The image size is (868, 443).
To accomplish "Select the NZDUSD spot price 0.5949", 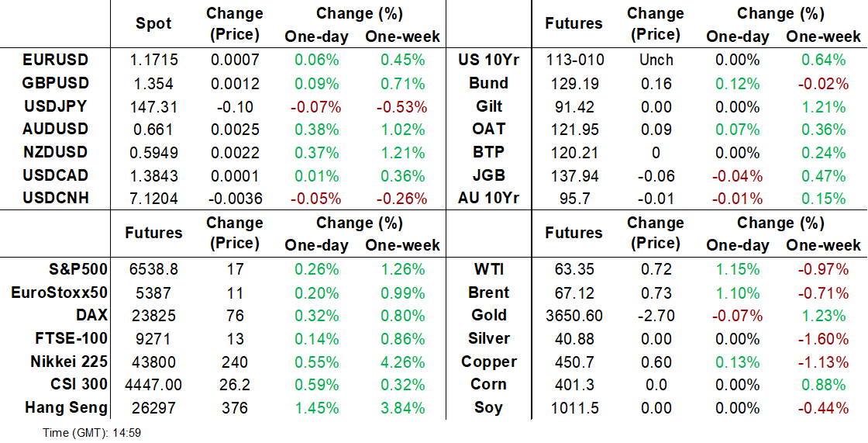I will pyautogui.click(x=154, y=153).
